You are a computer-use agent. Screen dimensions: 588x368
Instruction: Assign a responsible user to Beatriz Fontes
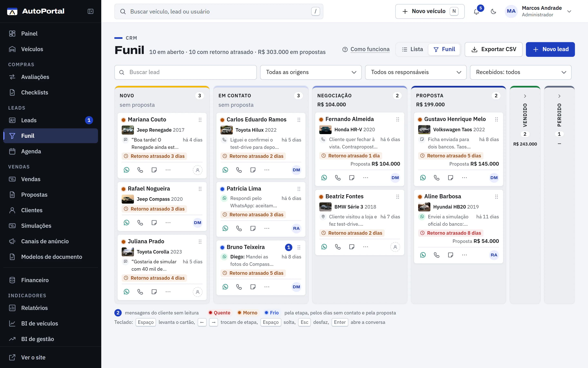[395, 247]
